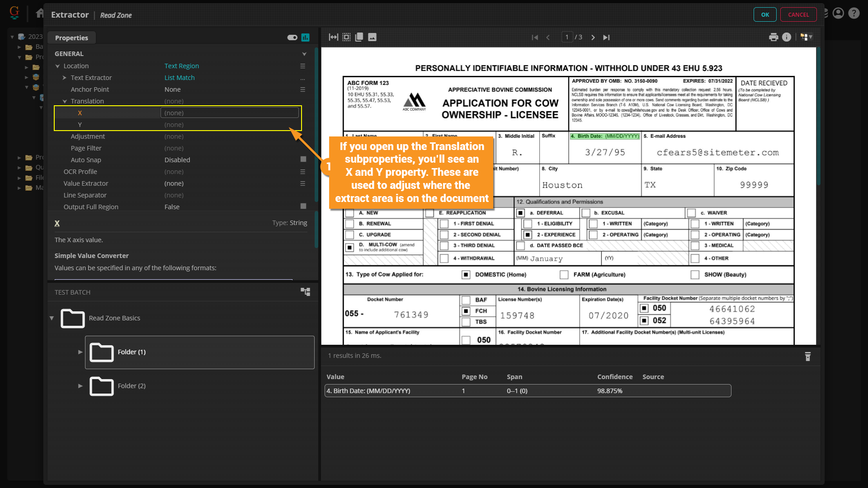Click the fit-to-width viewer icon
Image resolution: width=868 pixels, height=488 pixels.
coord(333,37)
